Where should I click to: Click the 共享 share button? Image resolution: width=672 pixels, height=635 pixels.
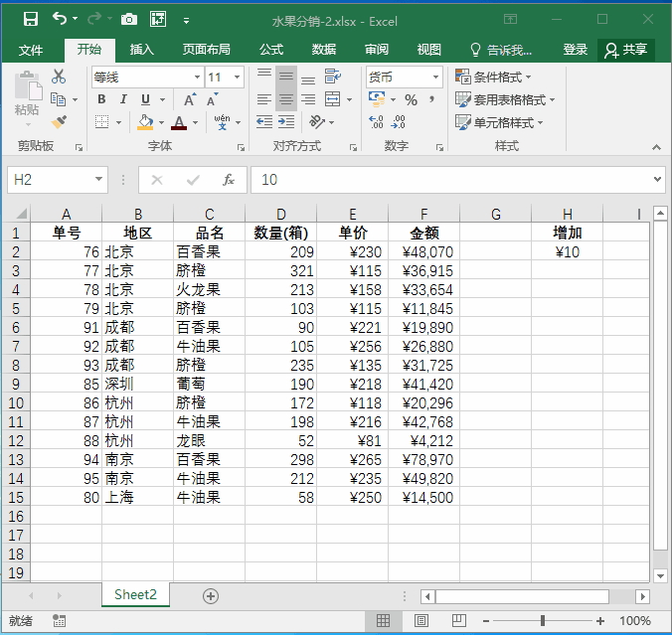[626, 50]
